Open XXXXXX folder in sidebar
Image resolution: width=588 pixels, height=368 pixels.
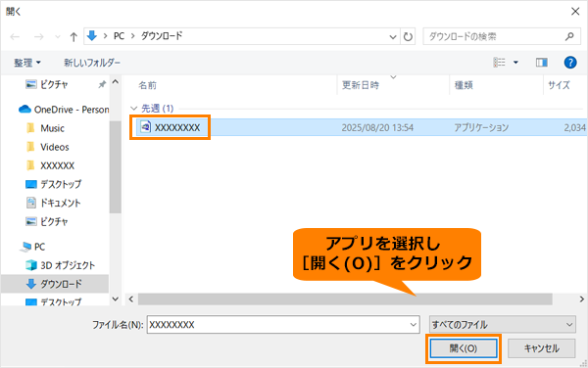[50, 165]
